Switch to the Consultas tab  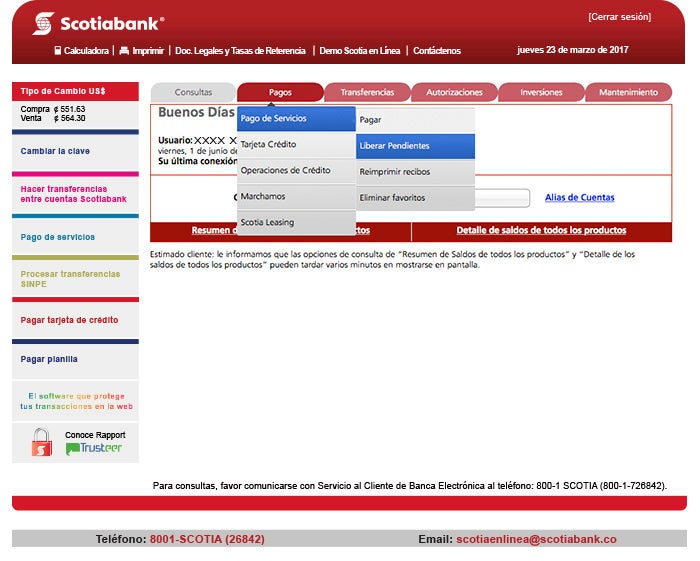[193, 92]
